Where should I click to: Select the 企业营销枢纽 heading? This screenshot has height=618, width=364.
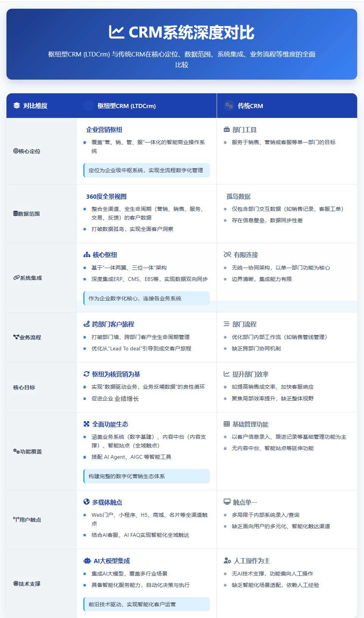104,130
